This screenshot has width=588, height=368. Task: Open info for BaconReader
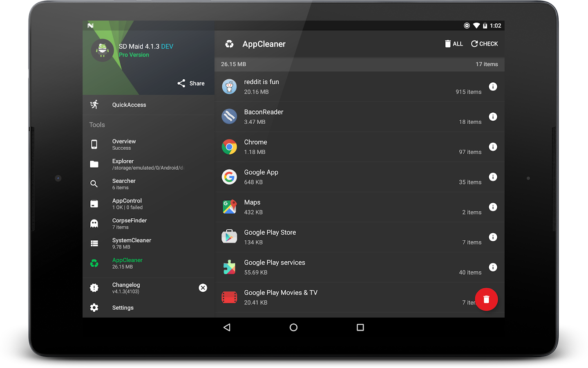point(493,117)
